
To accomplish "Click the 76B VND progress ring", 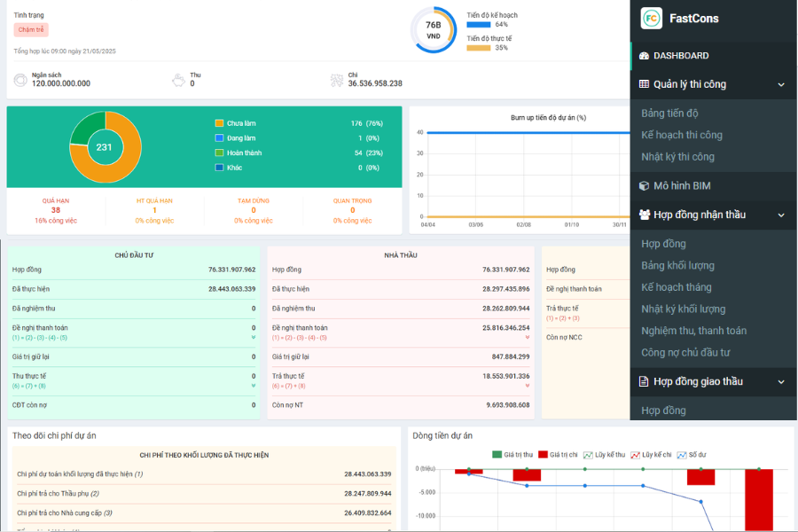I will point(433,30).
